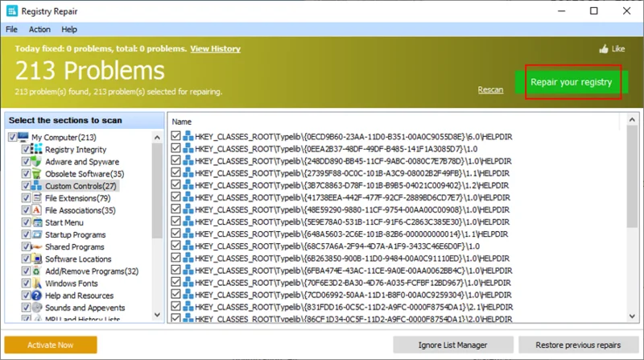This screenshot has width=644, height=360.
Task: Select the Custom Controls(27) tree item
Action: coord(80,186)
